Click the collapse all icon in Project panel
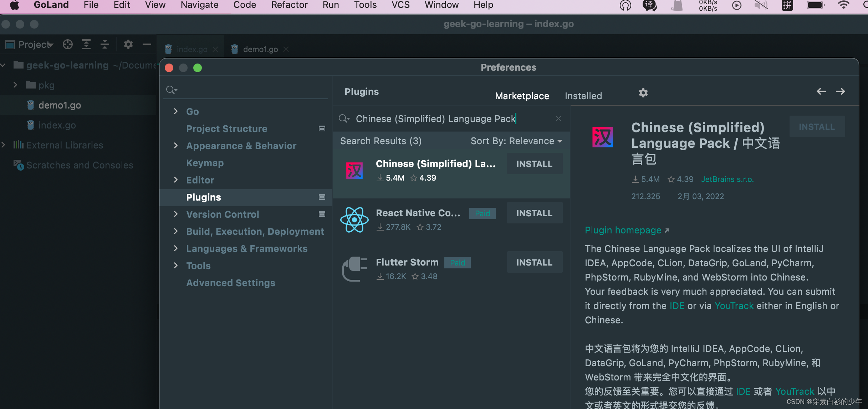The width and height of the screenshot is (868, 409). tap(105, 45)
